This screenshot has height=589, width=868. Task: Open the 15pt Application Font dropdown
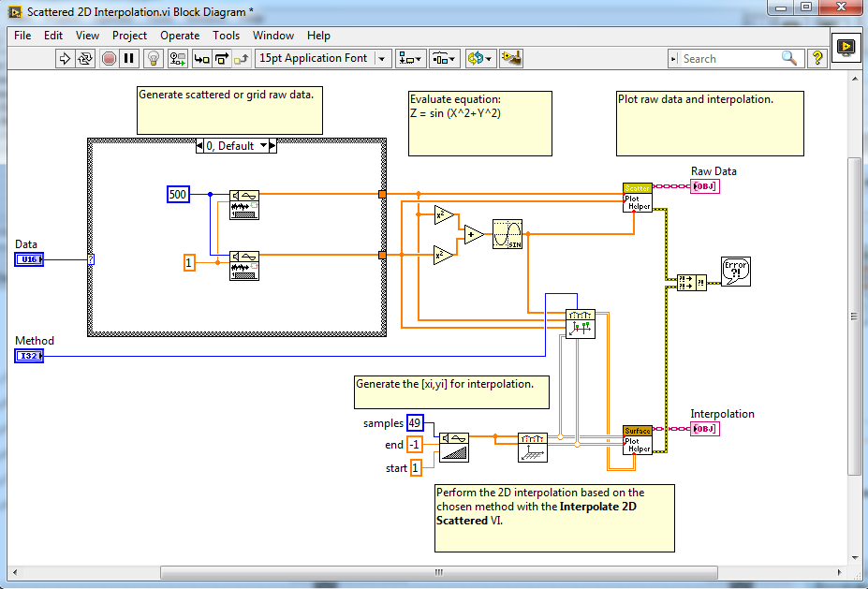323,59
